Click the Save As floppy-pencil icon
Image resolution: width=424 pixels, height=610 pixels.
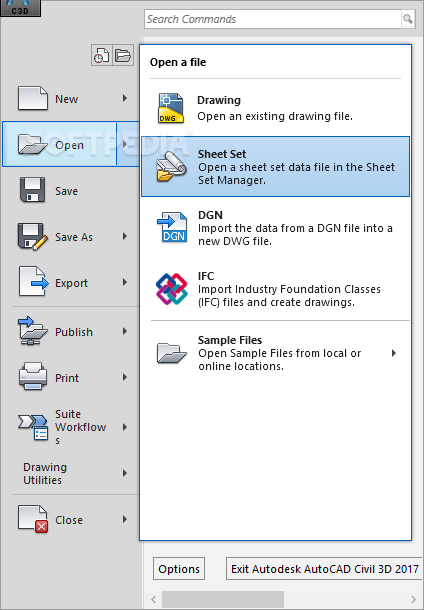(33, 236)
